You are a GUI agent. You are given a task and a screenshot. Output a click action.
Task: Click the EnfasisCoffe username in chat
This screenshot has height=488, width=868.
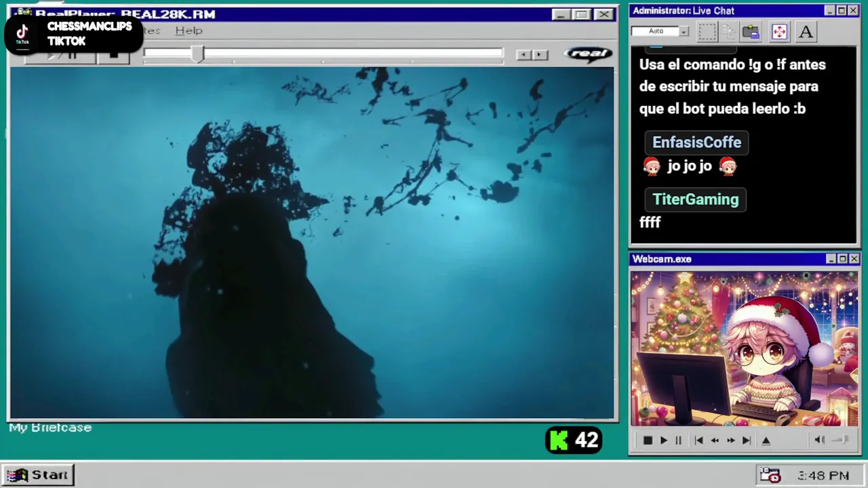pyautogui.click(x=696, y=142)
